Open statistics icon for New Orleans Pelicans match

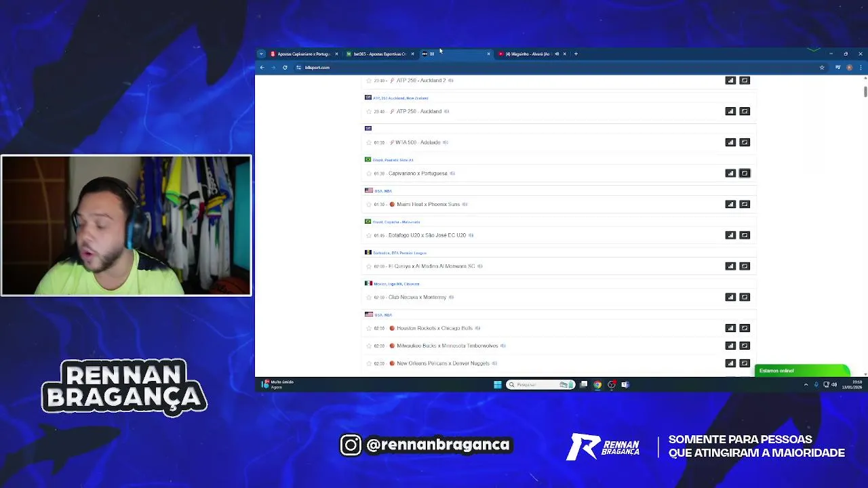coord(730,363)
